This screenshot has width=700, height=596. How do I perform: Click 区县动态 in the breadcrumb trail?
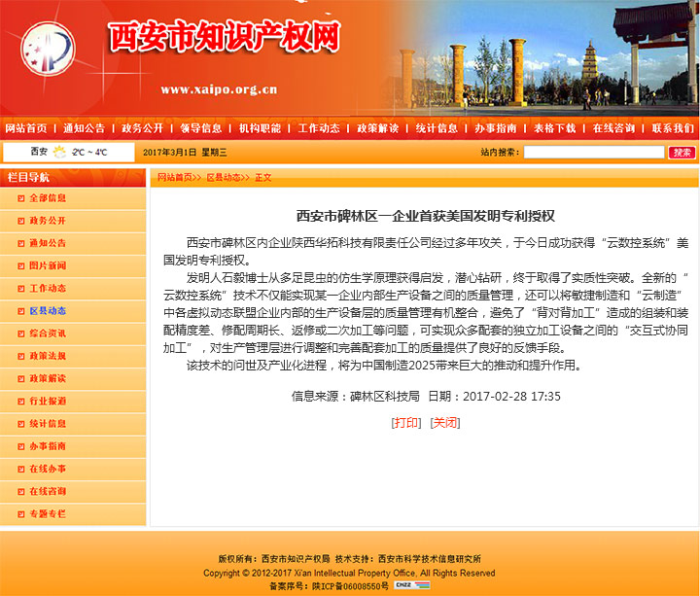[225, 178]
